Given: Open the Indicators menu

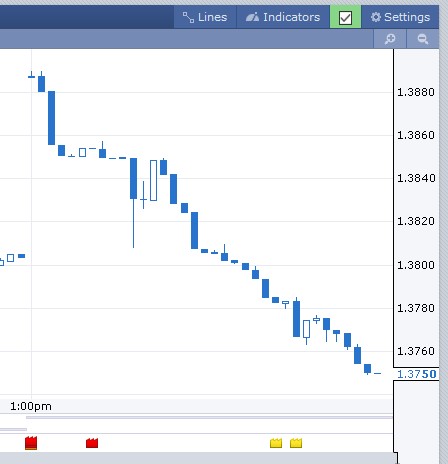Looking at the screenshot, I should [283, 17].
